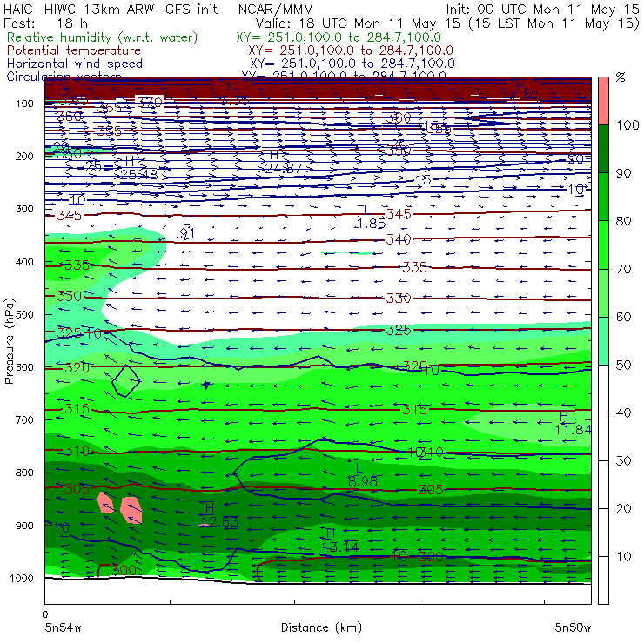Select the 60–70% light green colorbar segment

603,292
